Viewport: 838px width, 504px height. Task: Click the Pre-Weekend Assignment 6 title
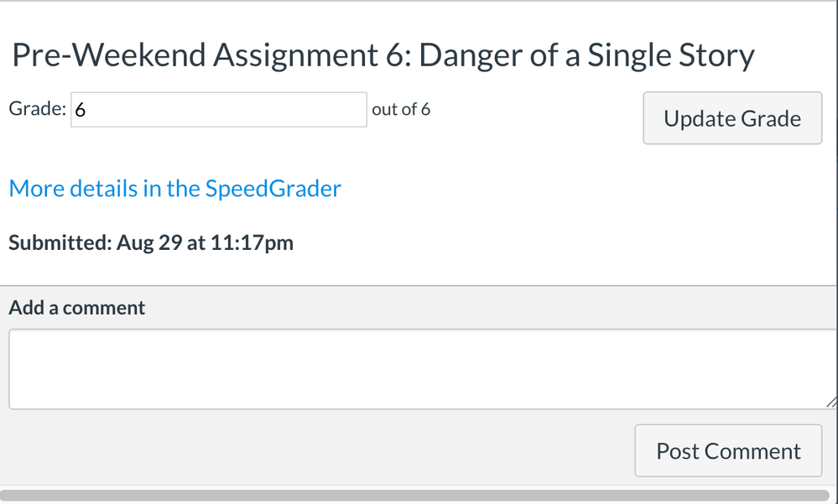(382, 56)
